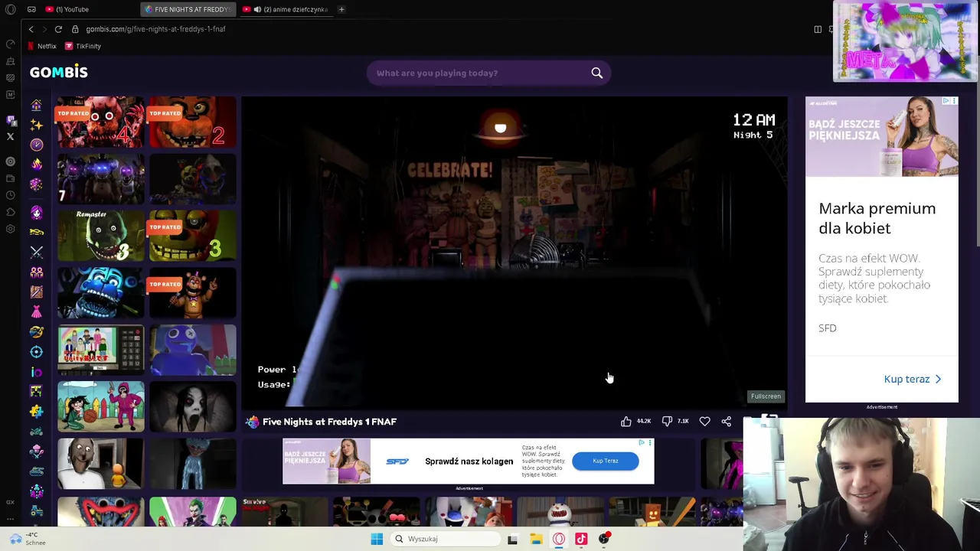This screenshot has height=551, width=980.
Task: Go back with browser back arrow
Action: tap(31, 29)
